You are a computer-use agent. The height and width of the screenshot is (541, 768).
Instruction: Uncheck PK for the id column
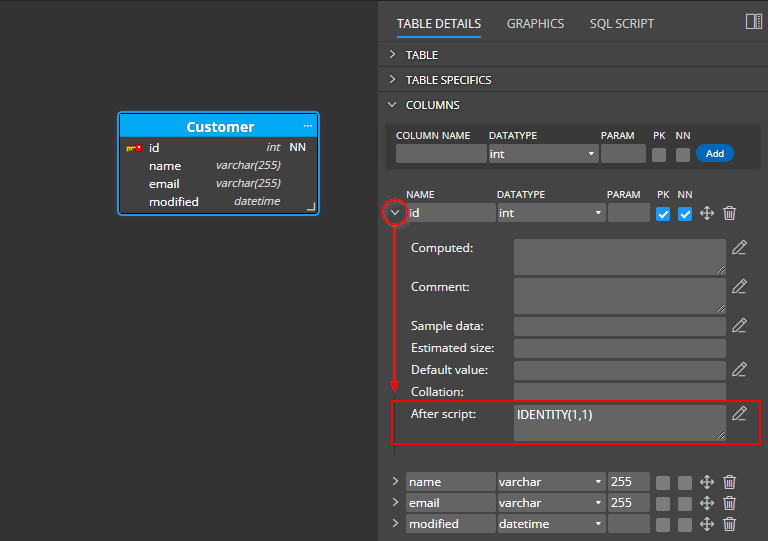click(x=663, y=214)
